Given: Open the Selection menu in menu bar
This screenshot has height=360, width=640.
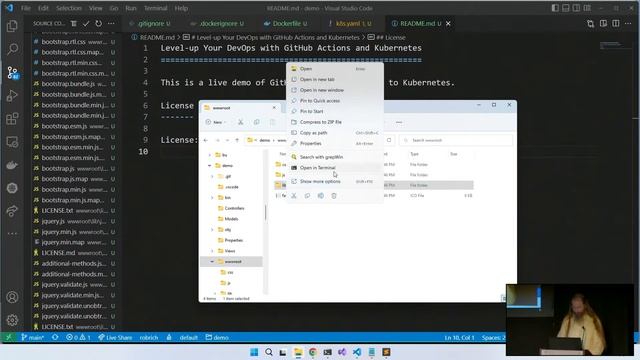Looking at the screenshot, I should pyautogui.click(x=69, y=8).
